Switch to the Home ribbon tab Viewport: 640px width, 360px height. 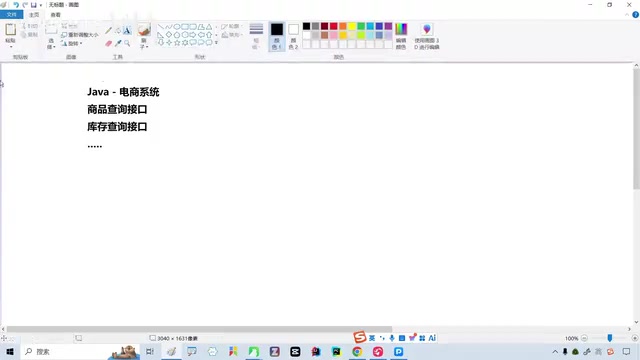34,15
